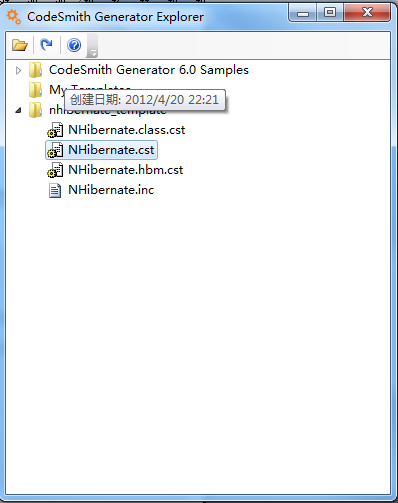Minimize the CodeSmith Generator Explorer window
The height and width of the screenshot is (503, 398).
pos(303,13)
